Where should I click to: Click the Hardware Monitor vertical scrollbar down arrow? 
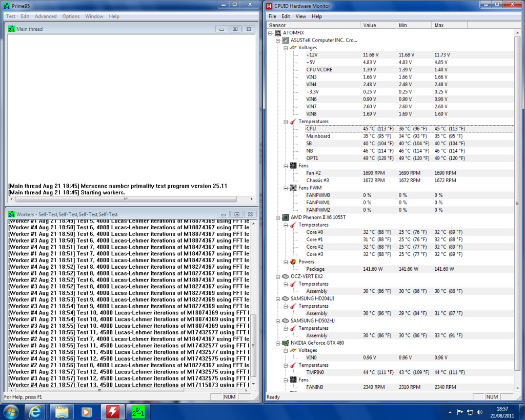click(x=518, y=388)
